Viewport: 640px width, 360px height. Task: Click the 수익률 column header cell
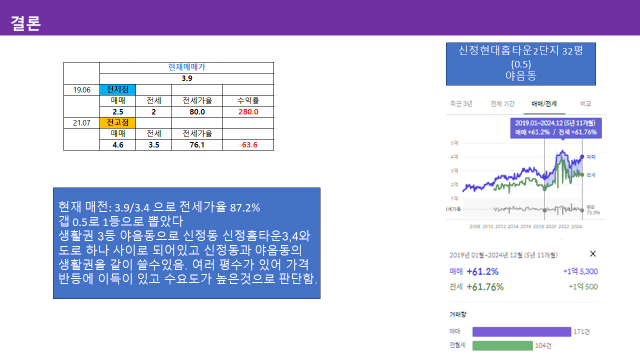click(248, 101)
